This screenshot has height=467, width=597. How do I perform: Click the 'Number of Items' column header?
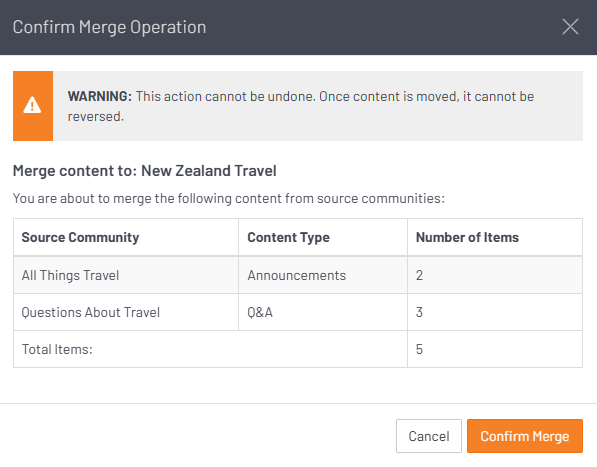pyautogui.click(x=495, y=237)
